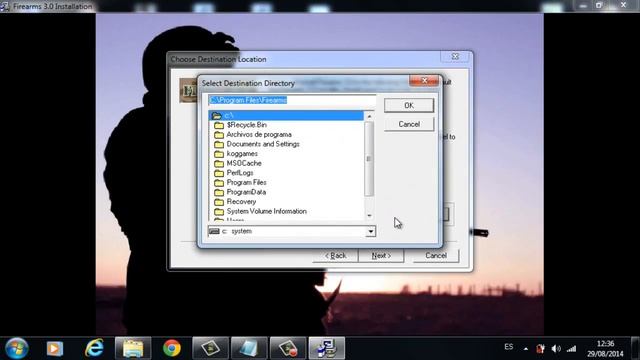Select the Archivos de programa folder
Screen dimensions: 640x360
click(259, 135)
